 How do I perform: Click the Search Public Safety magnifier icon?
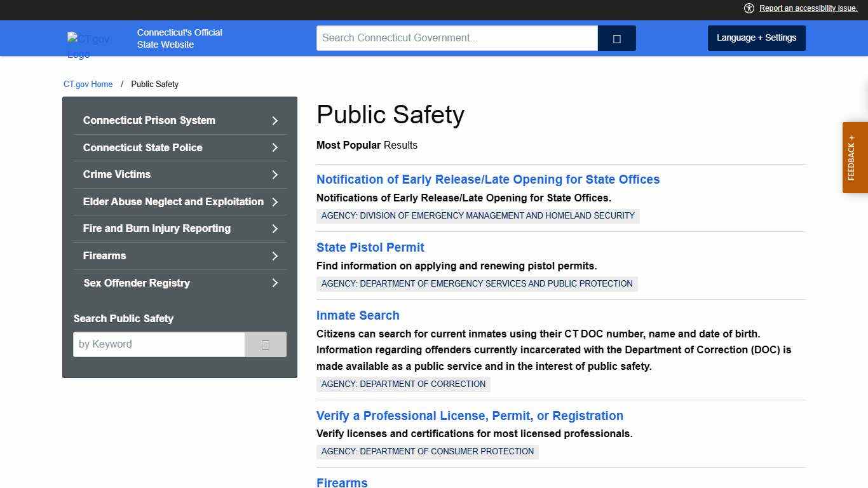click(265, 344)
